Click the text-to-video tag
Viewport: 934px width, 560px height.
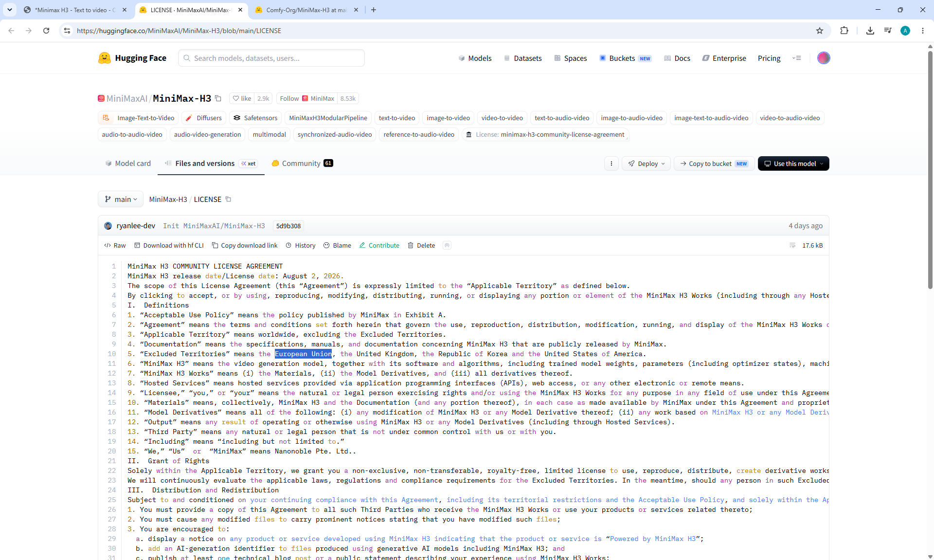[x=397, y=118]
